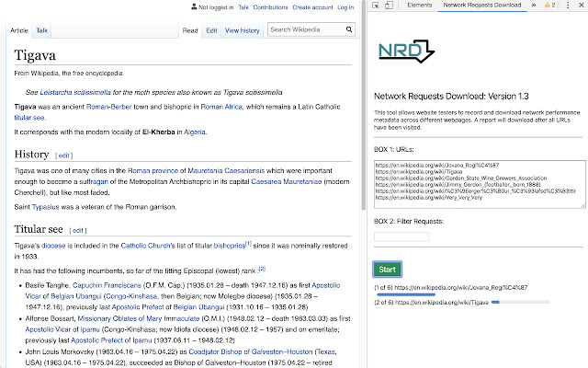The height and width of the screenshot is (368, 588).
Task: Click the Coadjutor Bishop link
Action: (x=215, y=351)
